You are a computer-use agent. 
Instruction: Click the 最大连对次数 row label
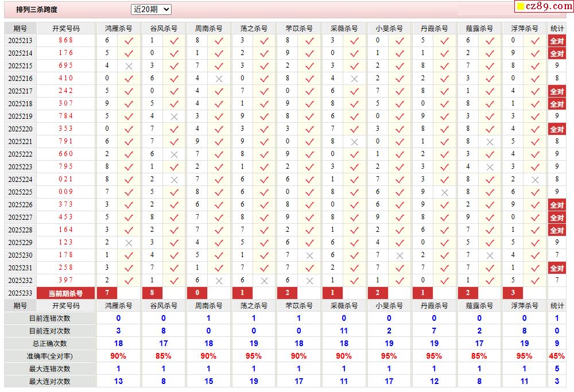click(x=50, y=382)
